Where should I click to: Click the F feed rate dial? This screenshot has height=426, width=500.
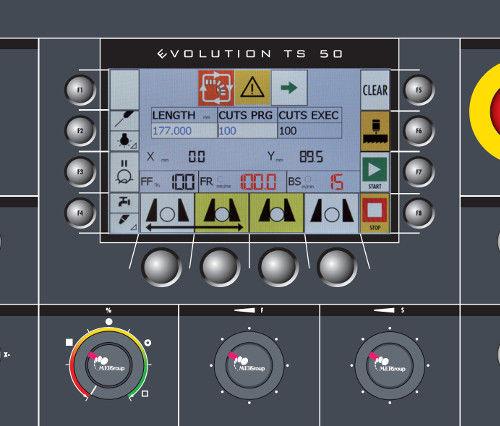249,365
